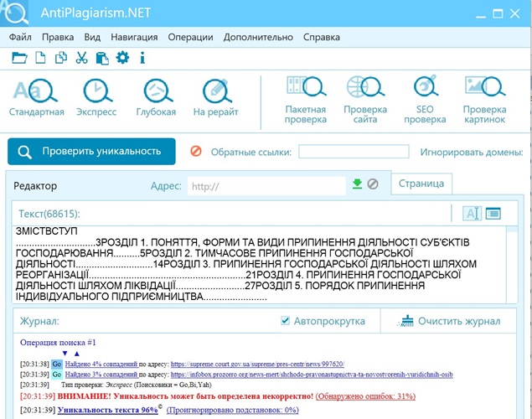Click inside the text editor area
The width and height of the screenshot is (532, 419).
260,264
